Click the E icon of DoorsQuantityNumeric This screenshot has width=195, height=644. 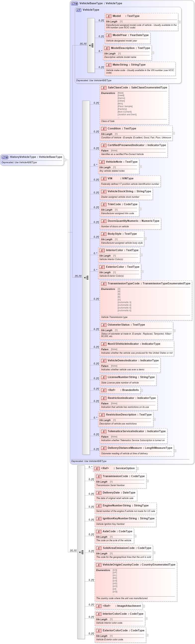104,221
